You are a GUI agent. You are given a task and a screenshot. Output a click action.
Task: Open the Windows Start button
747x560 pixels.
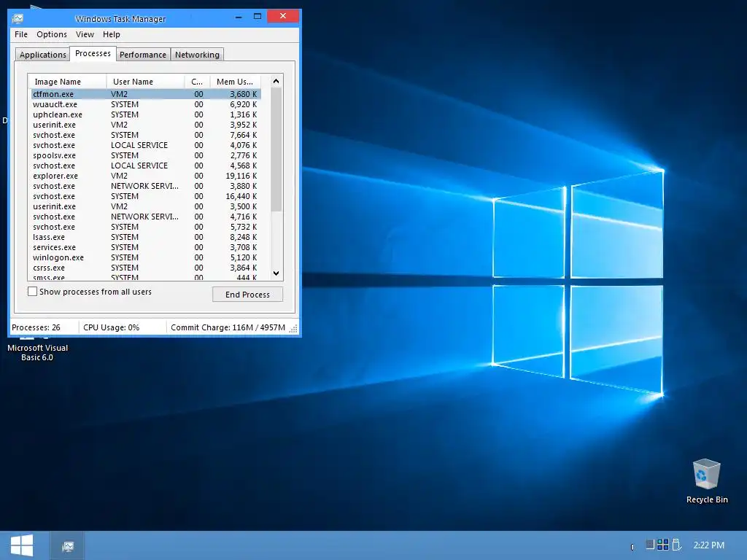coord(22,545)
